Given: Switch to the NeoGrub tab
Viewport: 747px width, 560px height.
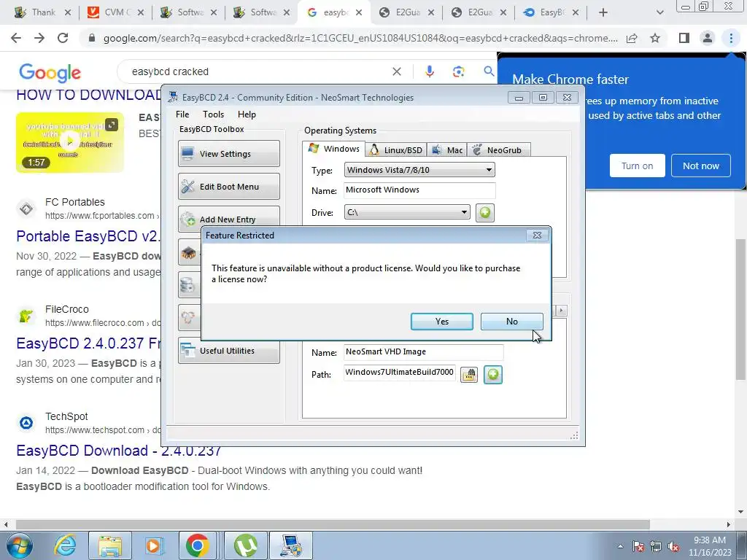Looking at the screenshot, I should [498, 150].
